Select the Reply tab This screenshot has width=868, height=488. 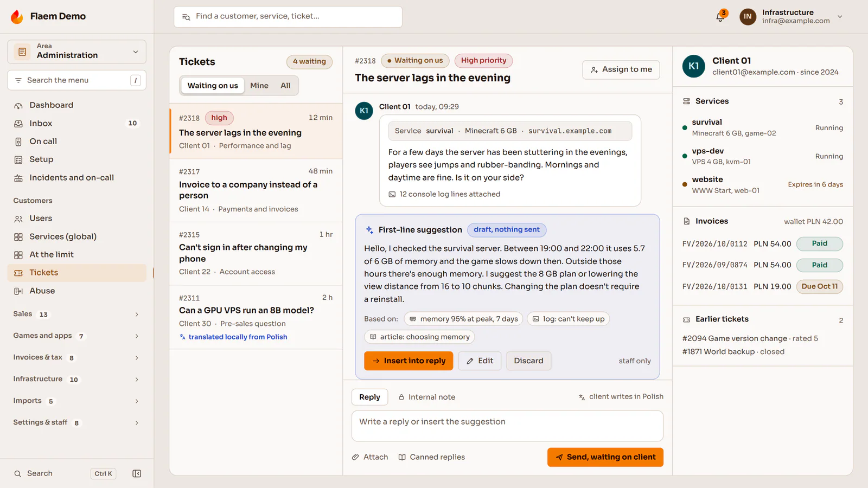369,397
